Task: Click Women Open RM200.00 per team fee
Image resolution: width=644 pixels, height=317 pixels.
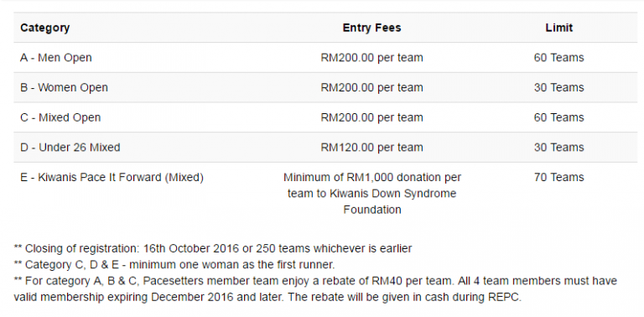Action: coord(371,87)
